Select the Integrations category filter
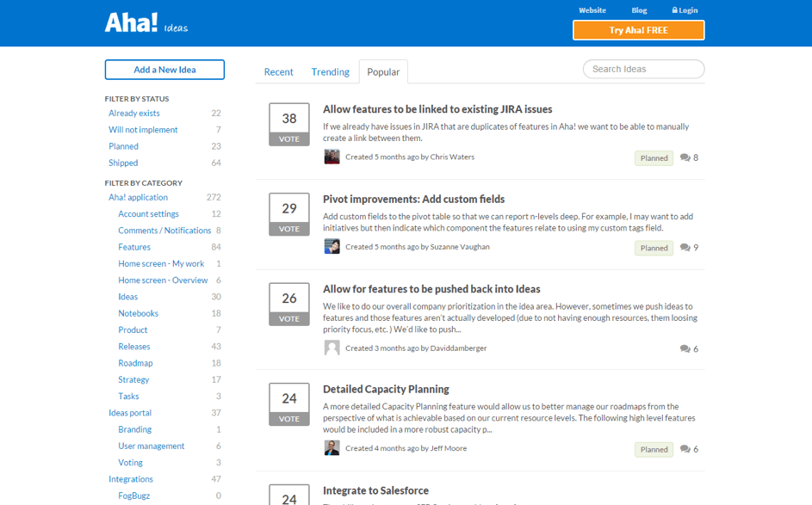Image resolution: width=812 pixels, height=505 pixels. pyautogui.click(x=131, y=479)
